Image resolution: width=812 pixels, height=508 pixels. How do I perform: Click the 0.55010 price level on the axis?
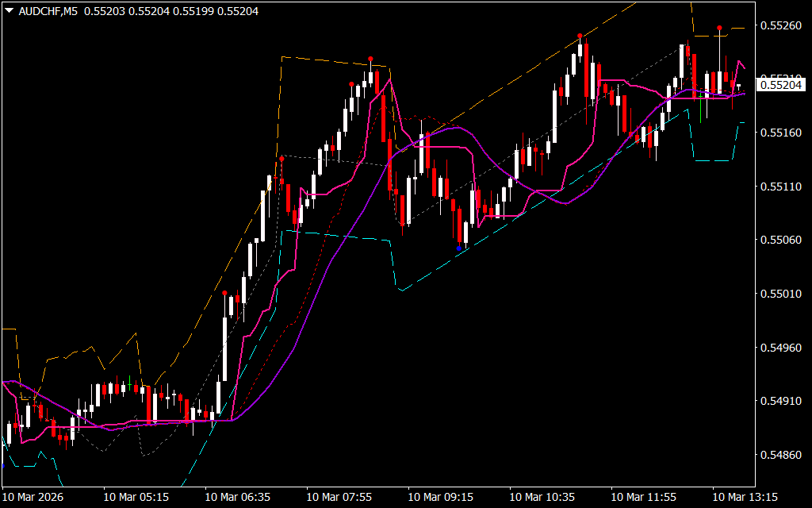781,294
